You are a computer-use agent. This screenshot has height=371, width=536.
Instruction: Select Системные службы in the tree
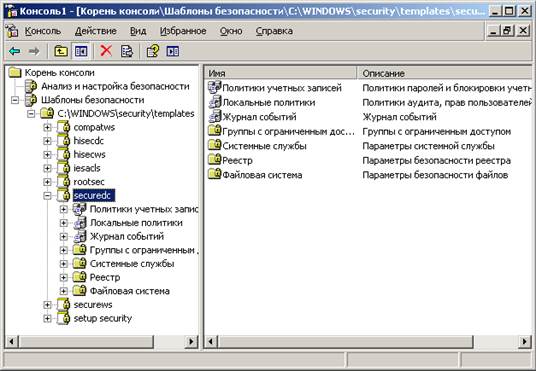[132, 264]
